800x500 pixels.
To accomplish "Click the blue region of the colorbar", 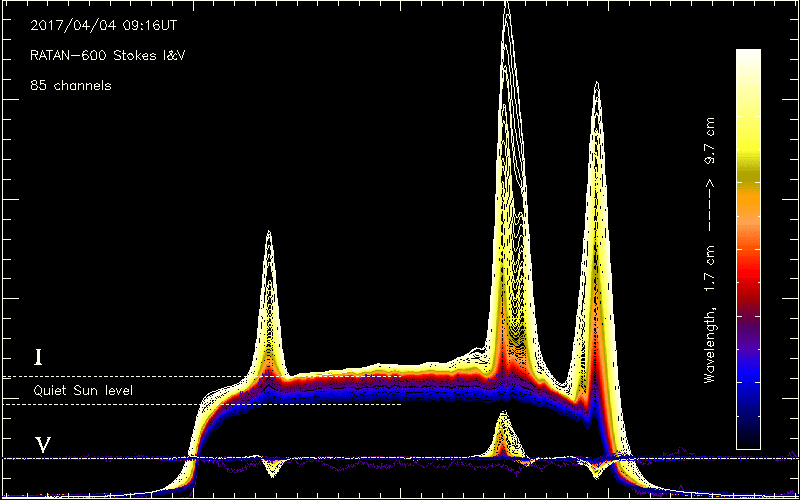I will click(x=748, y=380).
